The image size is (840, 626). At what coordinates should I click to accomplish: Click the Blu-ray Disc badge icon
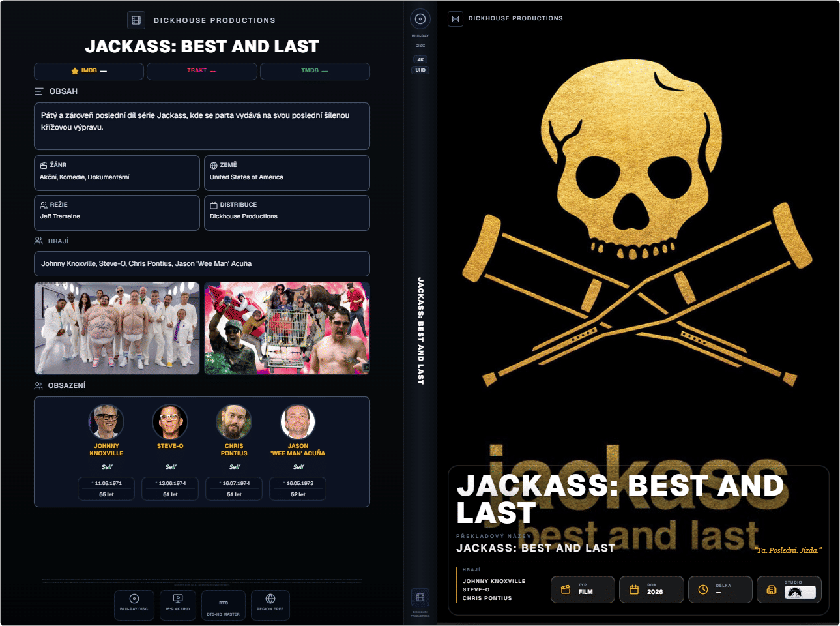(134, 599)
